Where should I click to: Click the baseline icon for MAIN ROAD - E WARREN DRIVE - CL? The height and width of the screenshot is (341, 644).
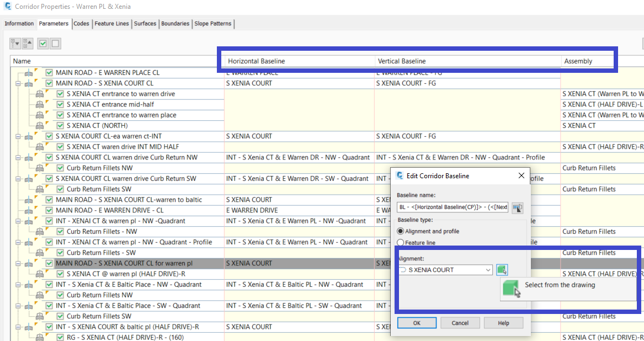pos(29,210)
